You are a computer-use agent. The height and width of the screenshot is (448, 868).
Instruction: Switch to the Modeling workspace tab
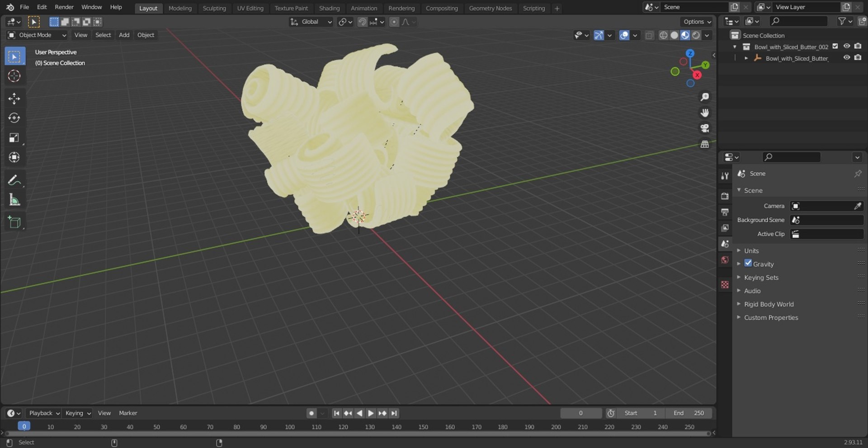[x=180, y=8]
